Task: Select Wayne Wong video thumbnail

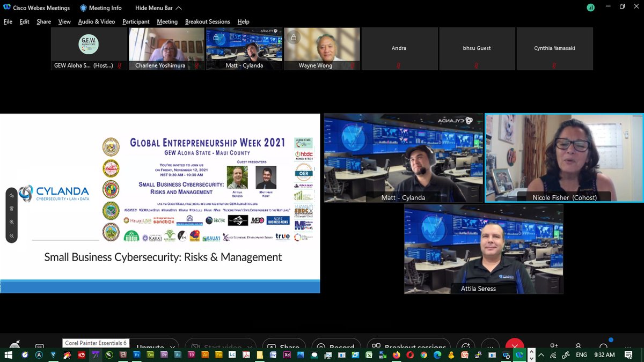Action: coord(322,49)
